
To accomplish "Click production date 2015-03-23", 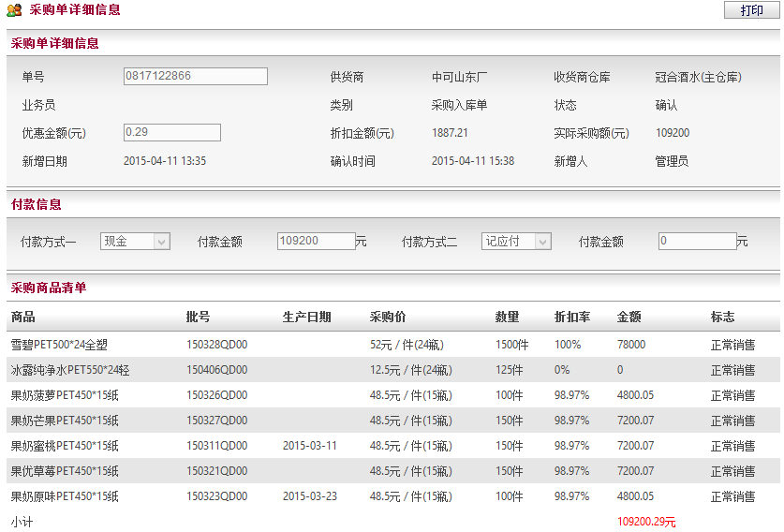I will pos(310,496).
